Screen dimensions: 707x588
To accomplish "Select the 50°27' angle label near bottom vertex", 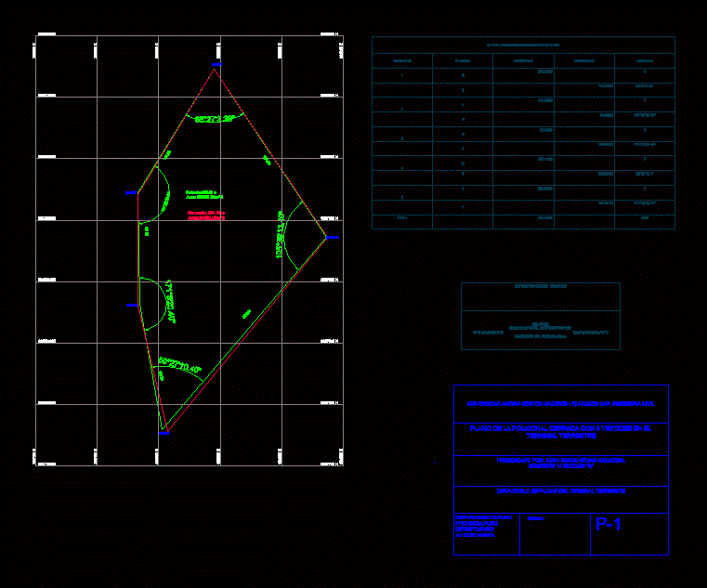I will pos(180,365).
